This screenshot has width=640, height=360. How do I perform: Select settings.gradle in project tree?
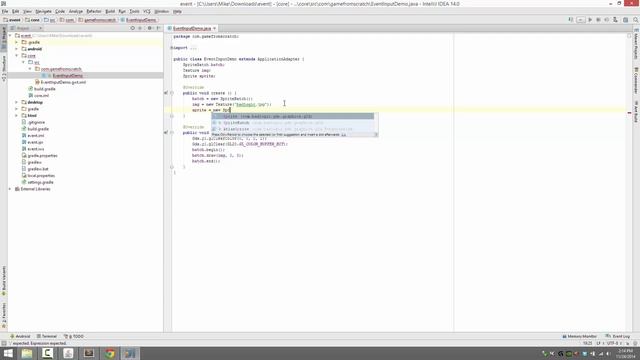[40, 182]
